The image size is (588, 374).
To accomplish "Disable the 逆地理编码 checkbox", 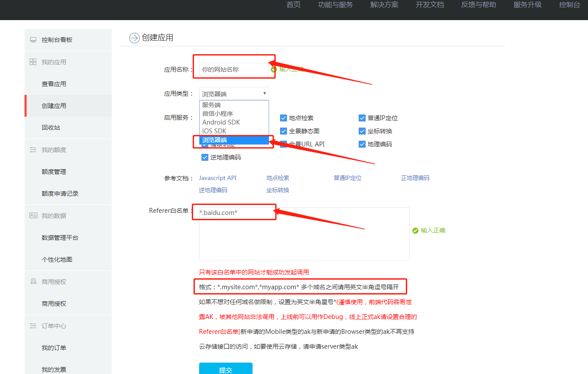I will click(205, 157).
